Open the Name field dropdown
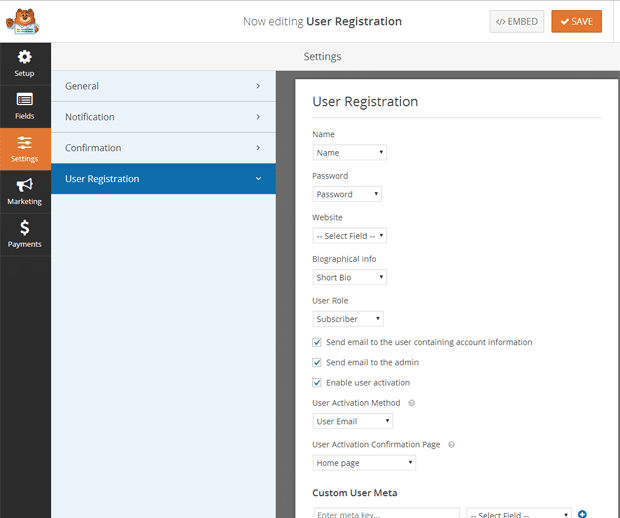This screenshot has width=620, height=518. [x=350, y=152]
